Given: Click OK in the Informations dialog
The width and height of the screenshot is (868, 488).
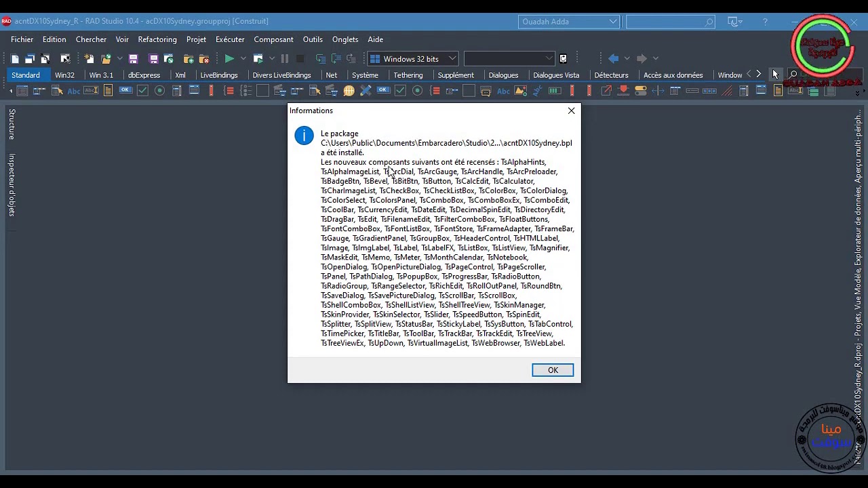Looking at the screenshot, I should click(x=553, y=370).
